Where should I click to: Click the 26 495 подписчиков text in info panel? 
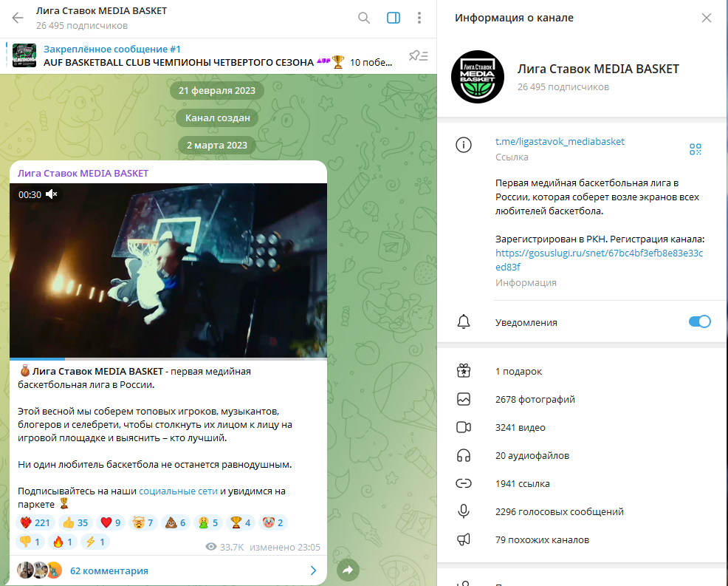pos(563,87)
